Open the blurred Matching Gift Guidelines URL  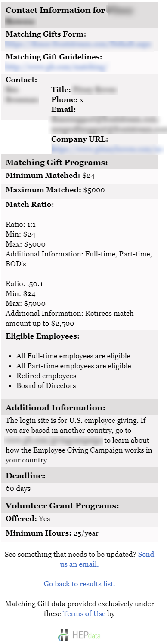coord(56,67)
